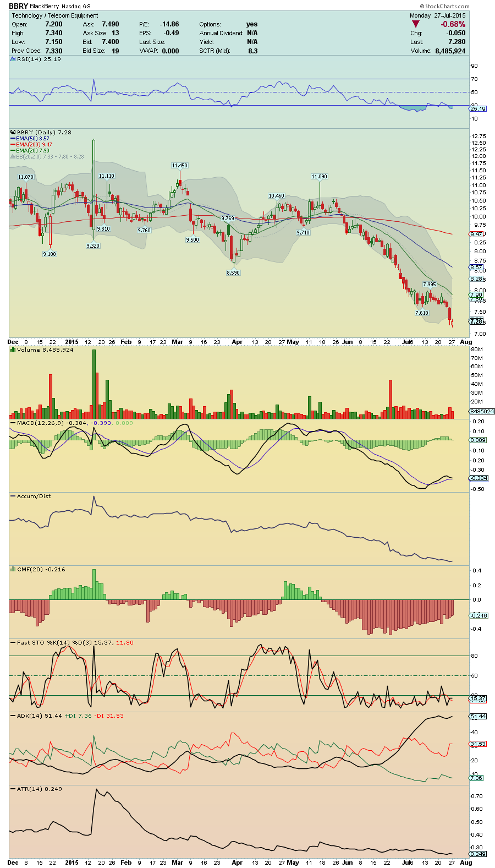Click the 'ATR(14) 0.249' panel label
The image size is (495, 868).
[x=40, y=789]
